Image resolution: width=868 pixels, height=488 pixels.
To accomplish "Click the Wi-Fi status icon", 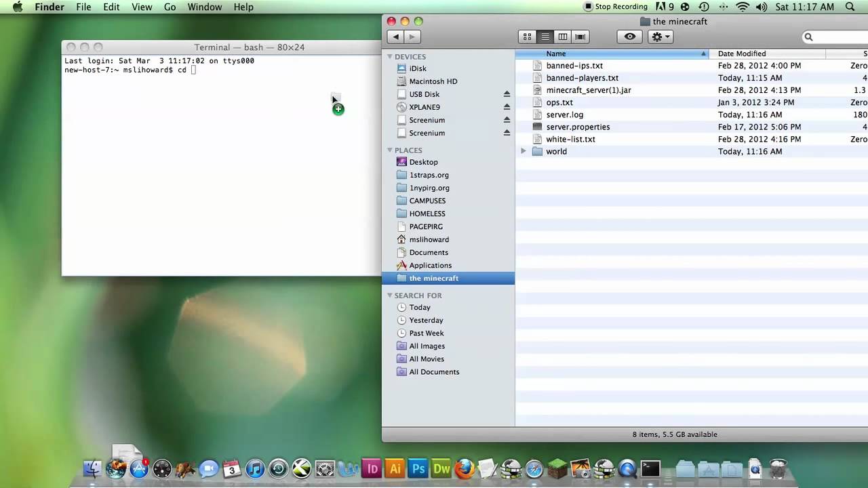I will pyautogui.click(x=743, y=7).
